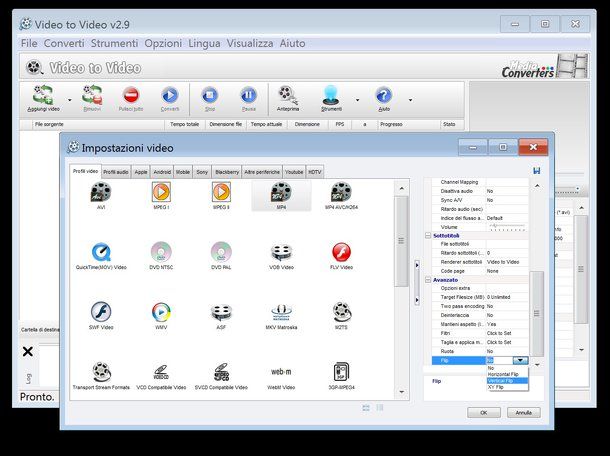Open the Lingua menu in main window
Viewport: 610px width, 456px height.
click(204, 43)
